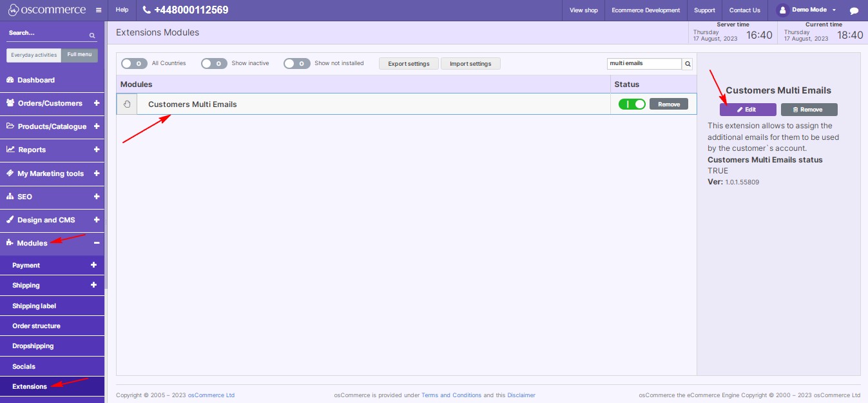Open Shipping submenu item

[x=52, y=285]
